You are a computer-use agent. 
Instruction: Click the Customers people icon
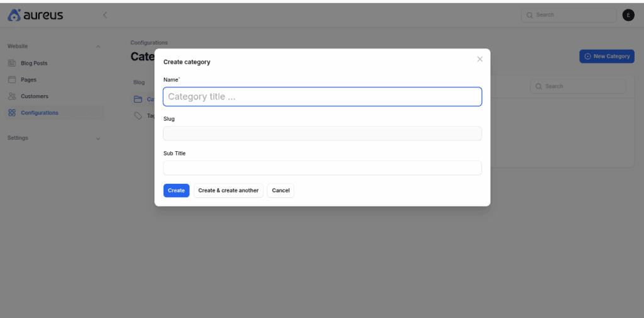coord(12,96)
